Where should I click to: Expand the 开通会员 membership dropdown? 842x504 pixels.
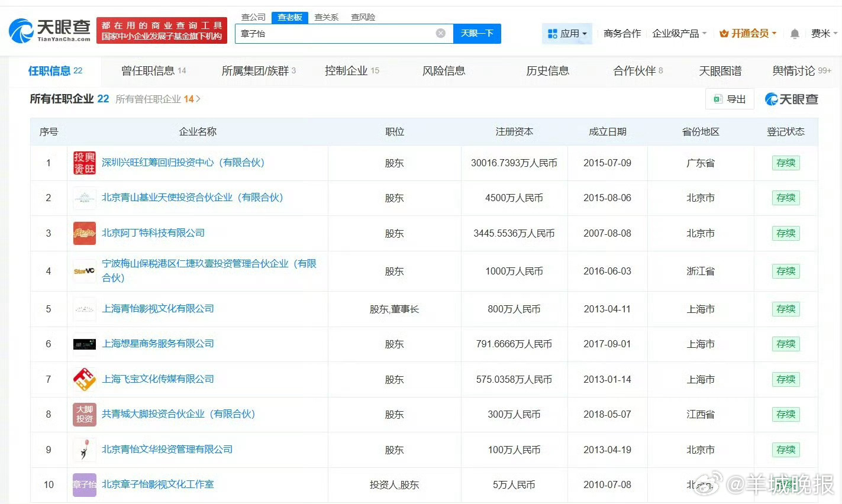[x=747, y=34]
